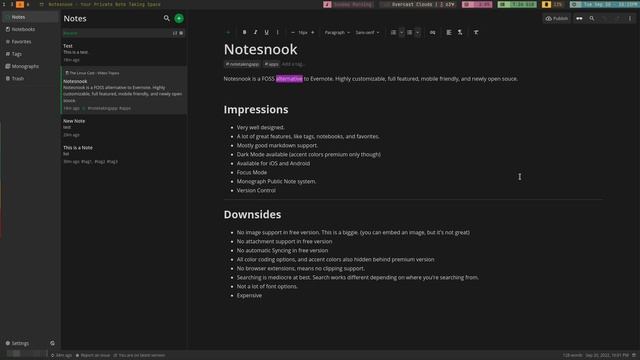The height and width of the screenshot is (360, 640).
Task: Open the Sans-serif font dropdown
Action: click(367, 32)
